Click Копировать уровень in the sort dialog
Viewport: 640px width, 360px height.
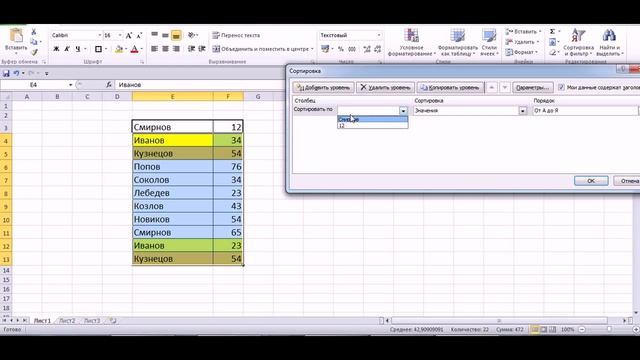[450, 87]
